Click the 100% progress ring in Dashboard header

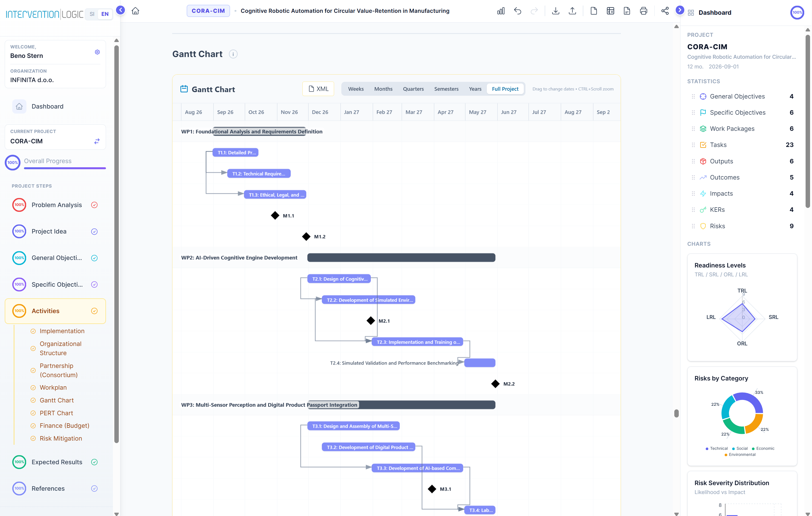click(797, 13)
